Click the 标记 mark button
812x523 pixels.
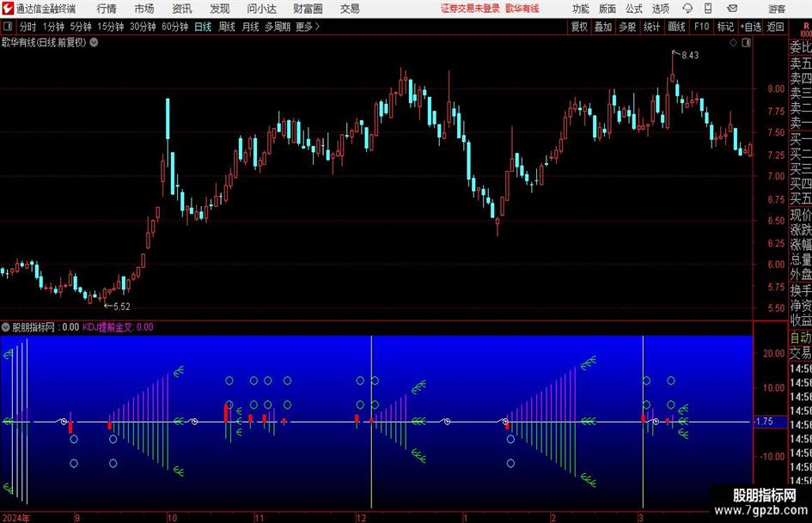[x=725, y=27]
